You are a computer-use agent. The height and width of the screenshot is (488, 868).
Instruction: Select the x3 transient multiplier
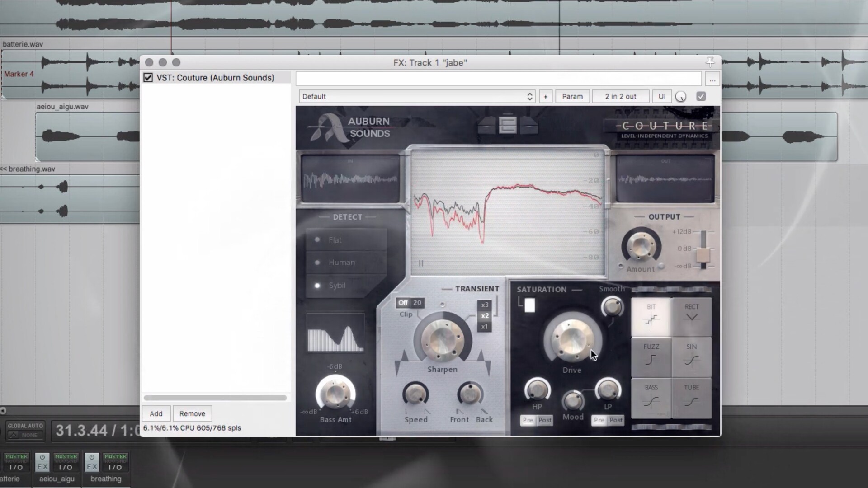[x=485, y=305]
